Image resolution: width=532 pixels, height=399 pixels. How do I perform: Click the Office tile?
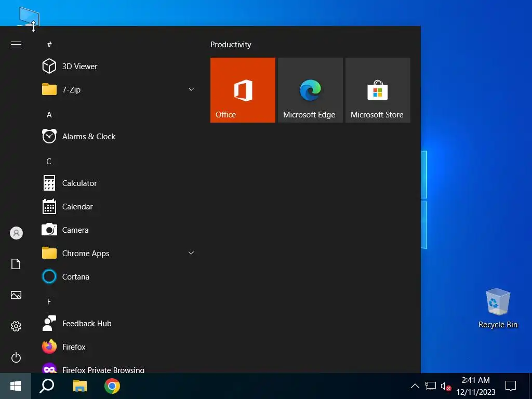pos(243,90)
